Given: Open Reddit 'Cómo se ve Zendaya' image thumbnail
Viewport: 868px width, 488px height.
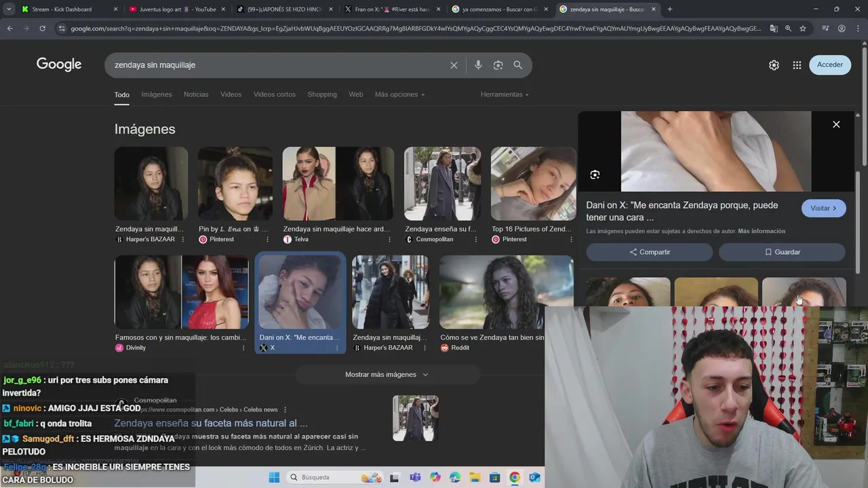Looking at the screenshot, I should click(507, 292).
